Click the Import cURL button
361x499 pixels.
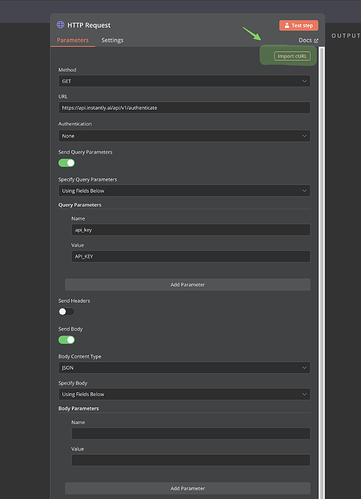coord(292,56)
